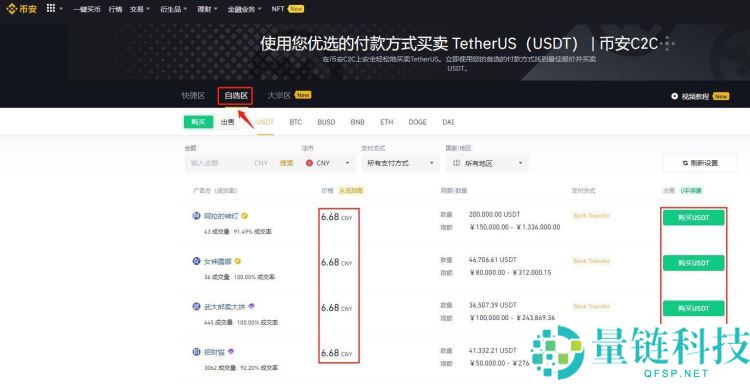Open advertiser 招财猫 profile link

[x=214, y=352]
